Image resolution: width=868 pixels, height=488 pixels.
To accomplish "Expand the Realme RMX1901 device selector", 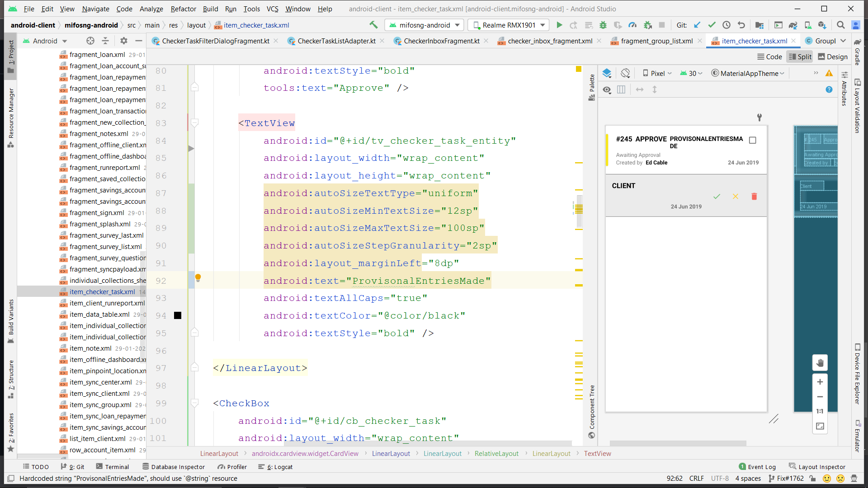I will click(509, 25).
